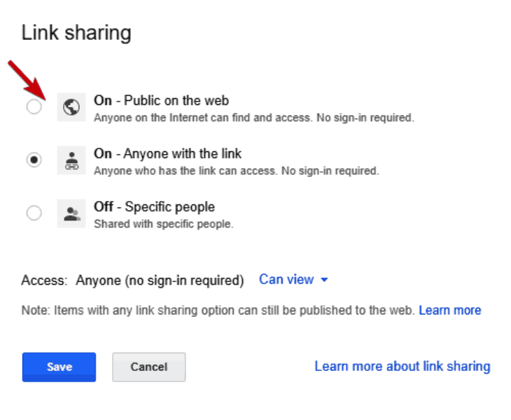Click the Shared with specific people description
The image size is (511, 420).
pos(164,224)
